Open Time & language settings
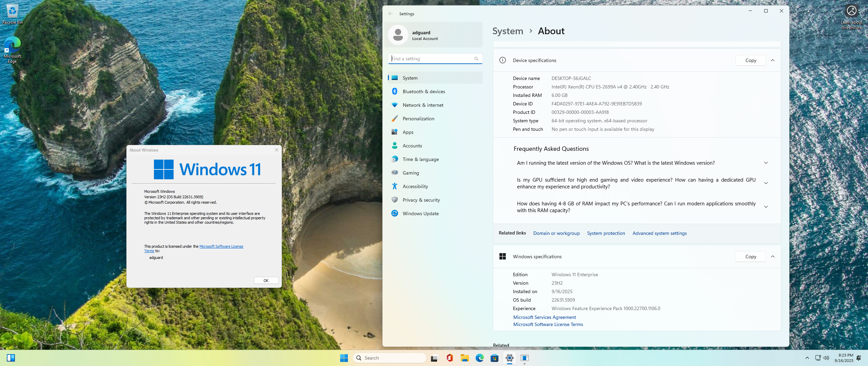Viewport: 868px width, 366px height. [435, 159]
